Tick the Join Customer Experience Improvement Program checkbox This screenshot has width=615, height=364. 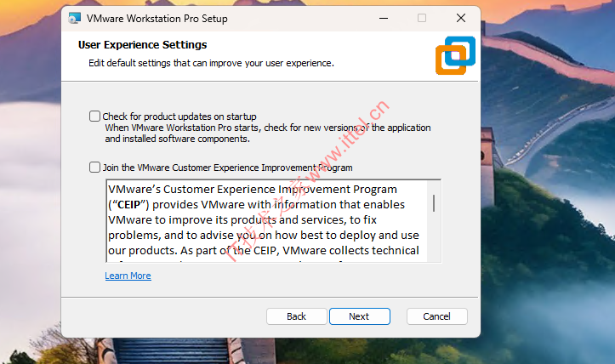(94, 168)
